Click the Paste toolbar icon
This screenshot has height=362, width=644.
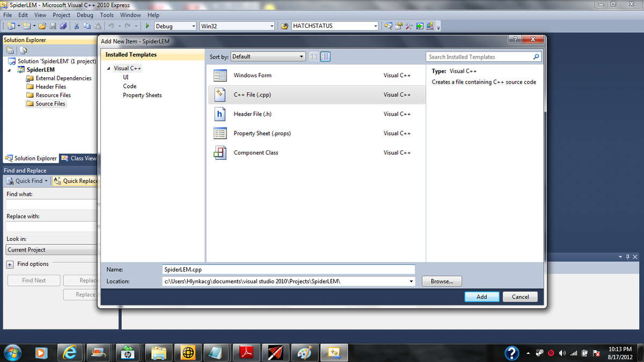tap(98, 26)
